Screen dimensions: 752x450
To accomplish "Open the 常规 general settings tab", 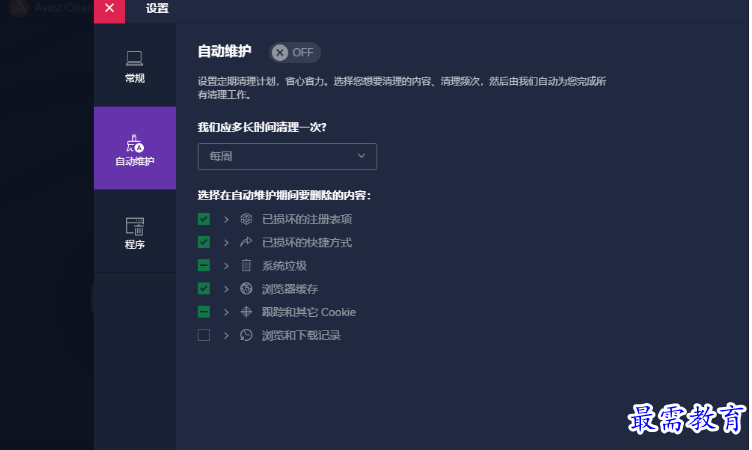I will pos(135,67).
